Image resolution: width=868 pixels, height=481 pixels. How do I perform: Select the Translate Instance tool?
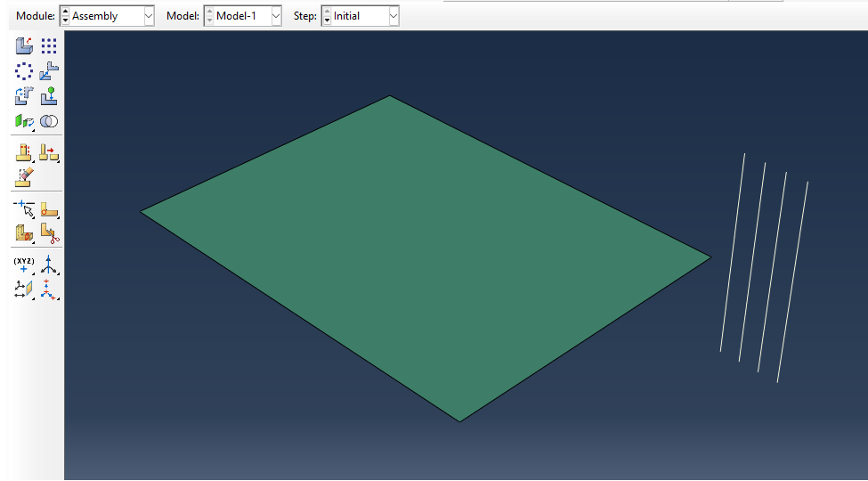point(49,71)
